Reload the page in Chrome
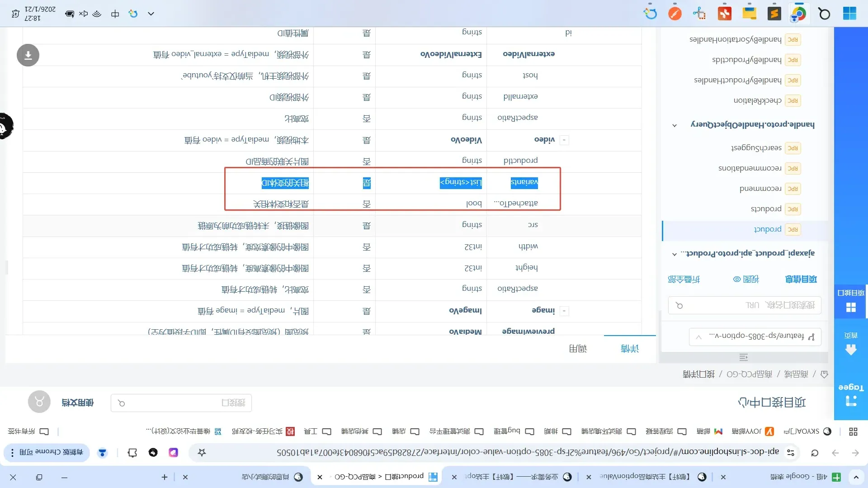This screenshot has width=868, height=488. point(815,453)
